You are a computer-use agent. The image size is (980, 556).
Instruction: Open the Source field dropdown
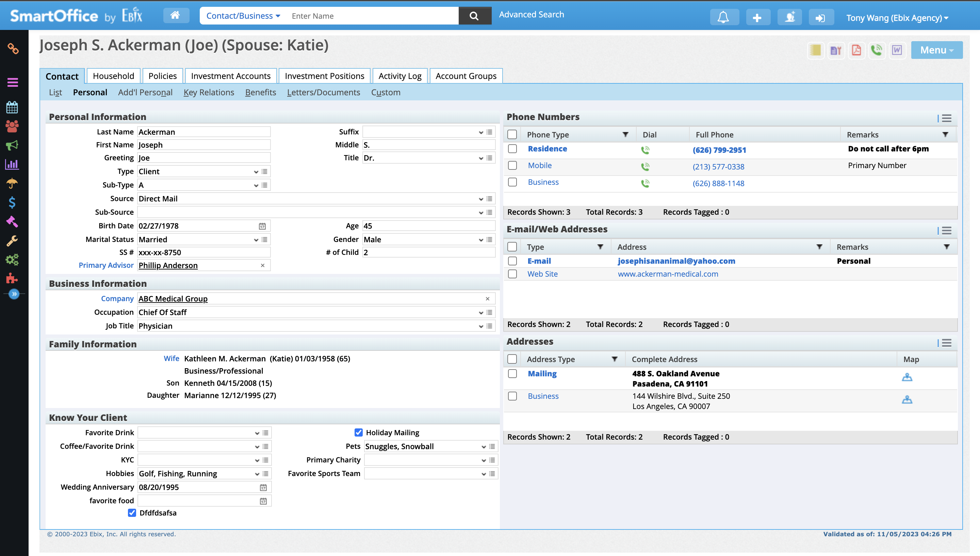(481, 199)
